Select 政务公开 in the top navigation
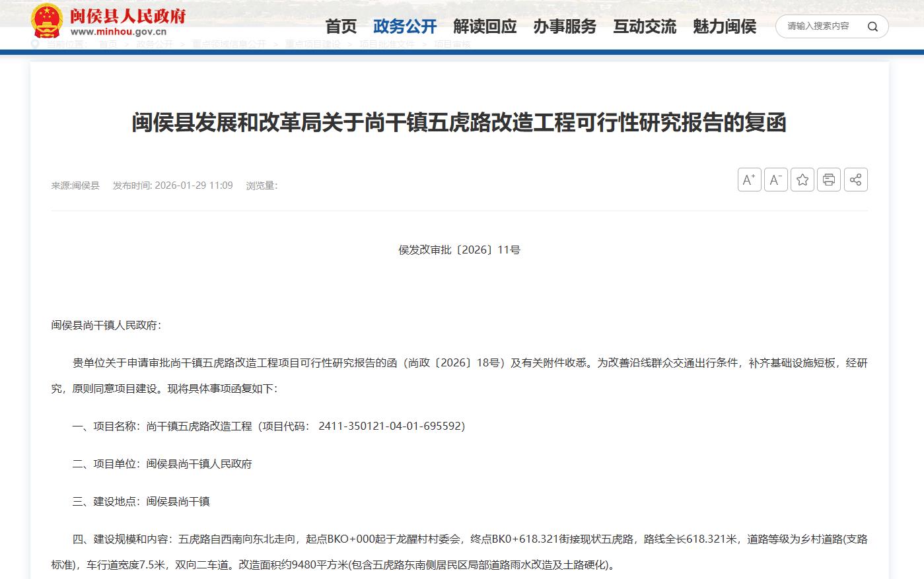924x579 pixels. point(405,26)
